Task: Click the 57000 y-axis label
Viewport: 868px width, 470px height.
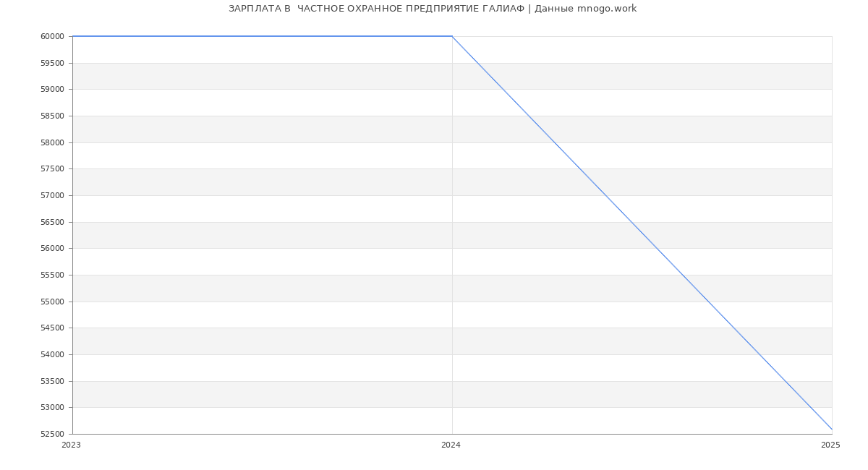Action: point(53,196)
